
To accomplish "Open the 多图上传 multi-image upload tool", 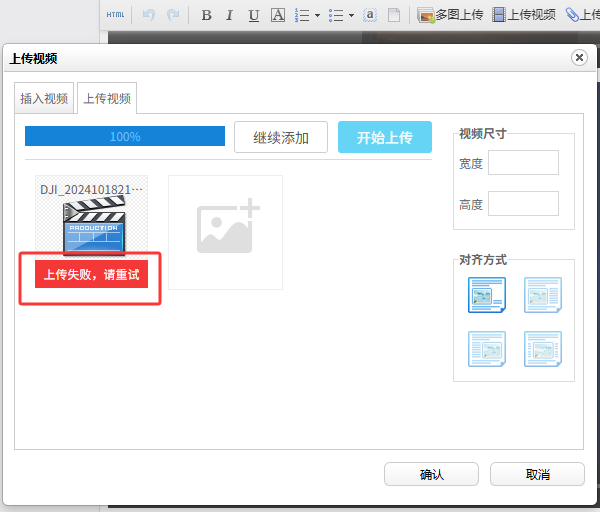I will [x=450, y=15].
